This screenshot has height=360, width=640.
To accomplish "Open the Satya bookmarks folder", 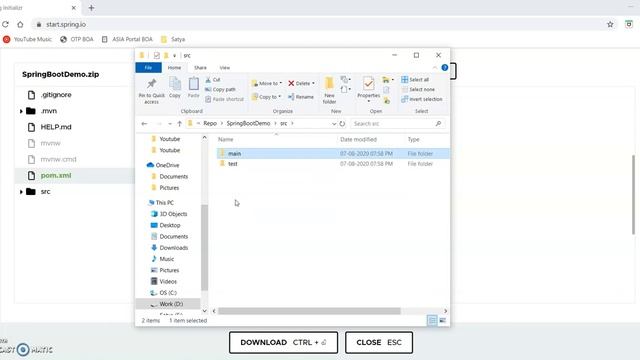I will point(173,39).
